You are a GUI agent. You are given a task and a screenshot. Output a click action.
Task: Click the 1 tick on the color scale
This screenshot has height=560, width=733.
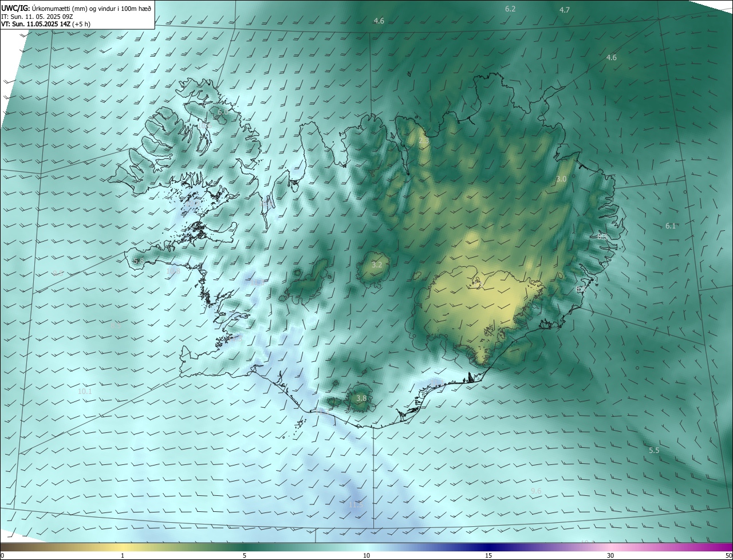[x=123, y=555]
